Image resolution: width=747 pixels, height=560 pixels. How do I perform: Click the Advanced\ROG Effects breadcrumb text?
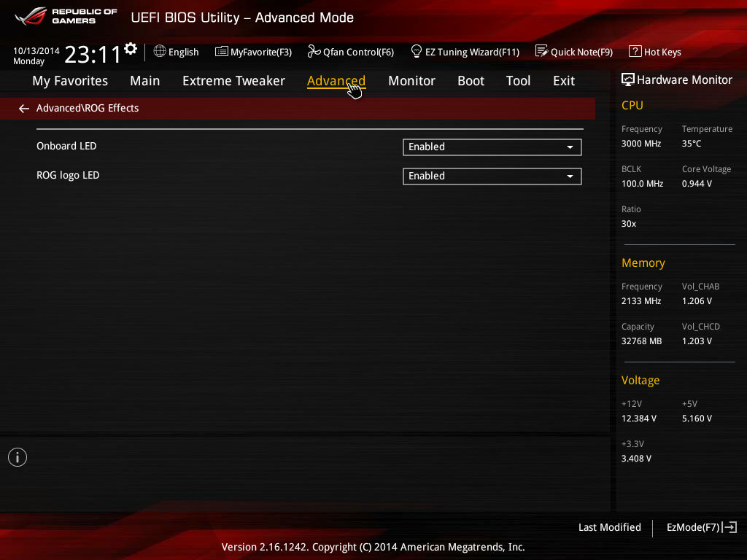point(88,108)
